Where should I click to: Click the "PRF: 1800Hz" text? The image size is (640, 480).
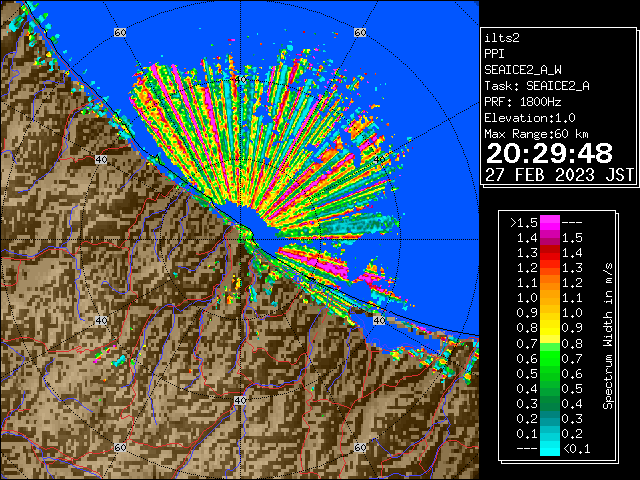523,102
